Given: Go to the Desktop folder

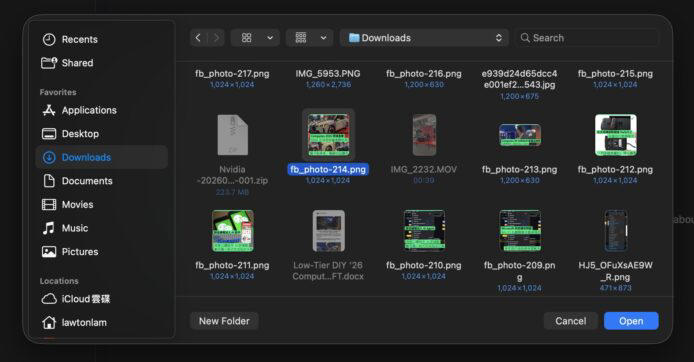Looking at the screenshot, I should (101, 134).
